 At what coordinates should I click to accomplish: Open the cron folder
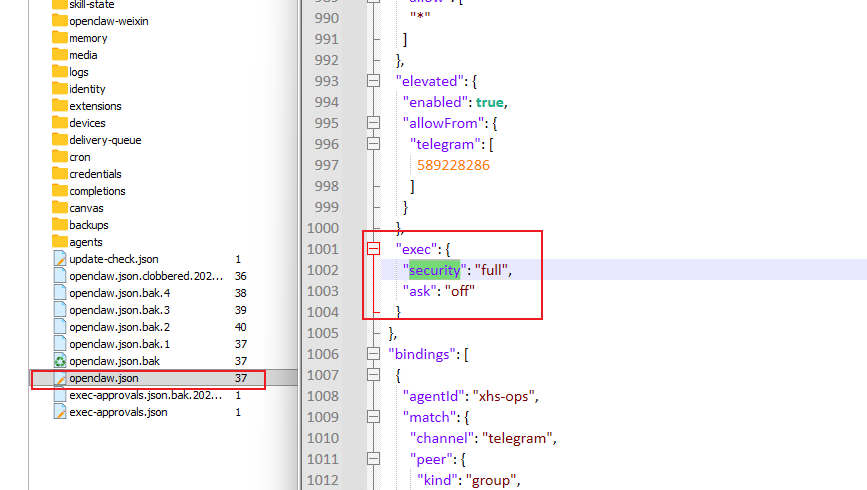point(79,157)
